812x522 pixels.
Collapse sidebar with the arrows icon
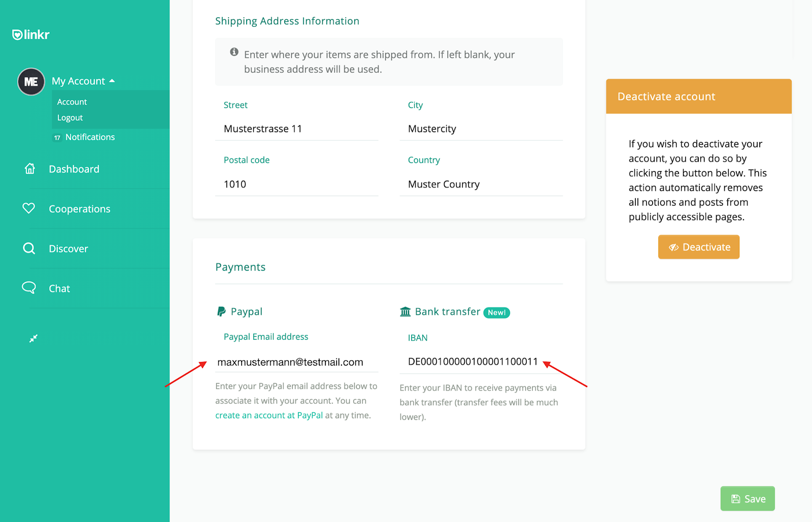click(33, 338)
